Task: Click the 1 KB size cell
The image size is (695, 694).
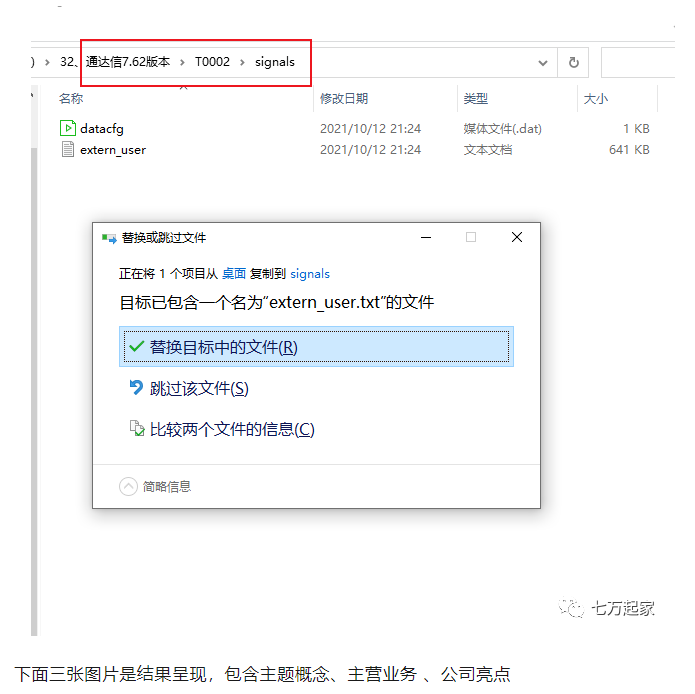Action: point(636,129)
